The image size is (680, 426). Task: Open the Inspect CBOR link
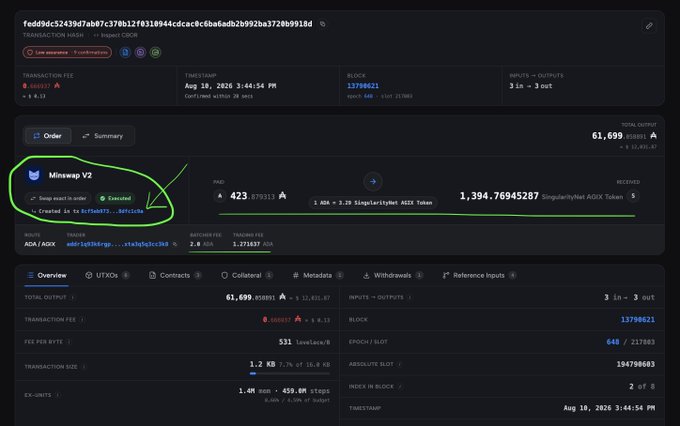click(116, 35)
